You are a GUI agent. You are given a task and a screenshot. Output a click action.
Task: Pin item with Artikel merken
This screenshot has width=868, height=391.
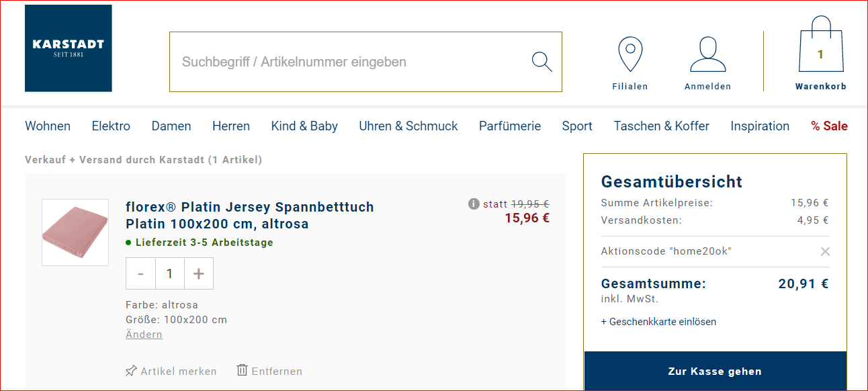[171, 371]
